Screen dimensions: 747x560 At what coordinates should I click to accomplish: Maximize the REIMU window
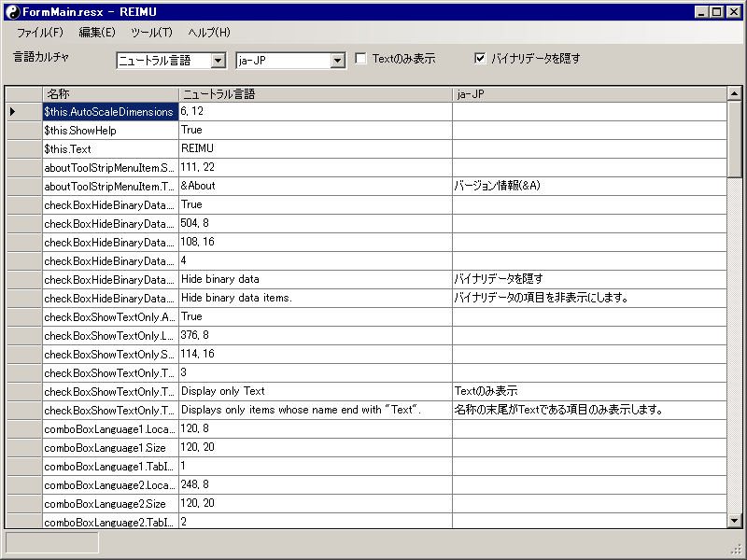coord(717,12)
